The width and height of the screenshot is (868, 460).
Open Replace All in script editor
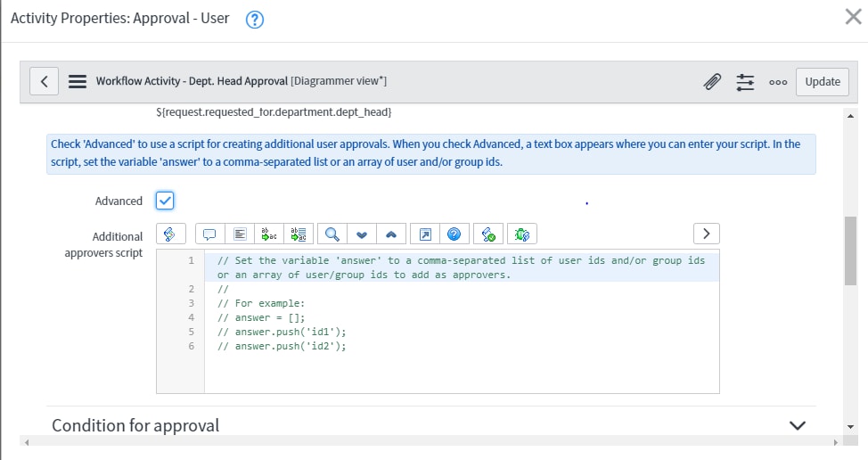click(299, 234)
